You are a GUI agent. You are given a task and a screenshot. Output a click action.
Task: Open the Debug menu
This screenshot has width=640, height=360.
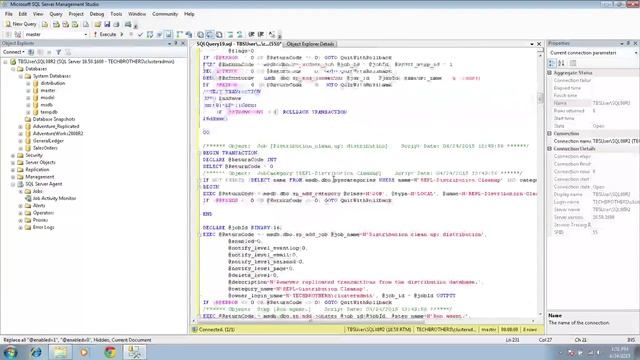[97, 14]
